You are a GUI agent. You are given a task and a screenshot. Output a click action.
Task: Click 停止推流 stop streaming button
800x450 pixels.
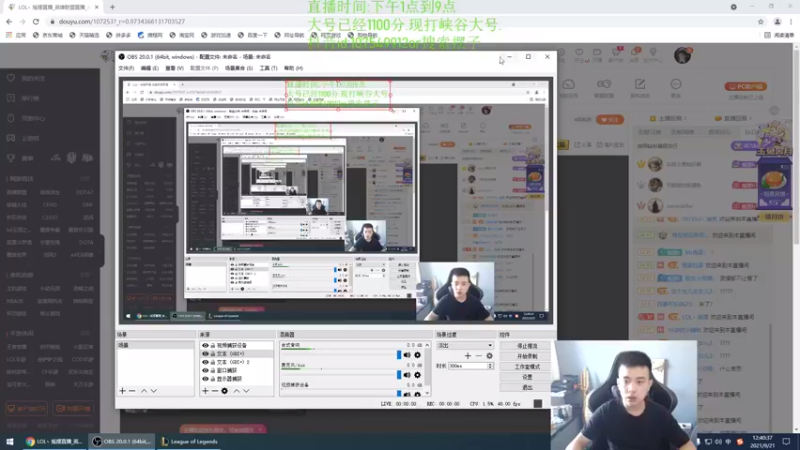(527, 346)
